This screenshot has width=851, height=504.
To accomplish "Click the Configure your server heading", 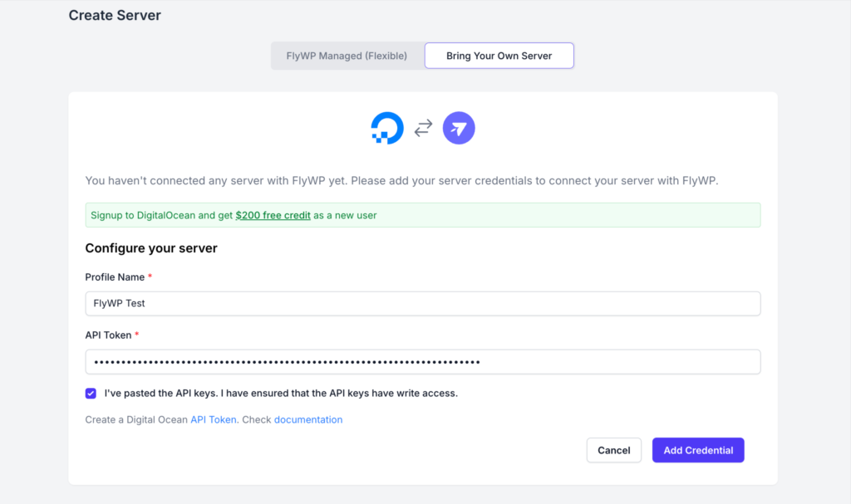I will point(151,248).
